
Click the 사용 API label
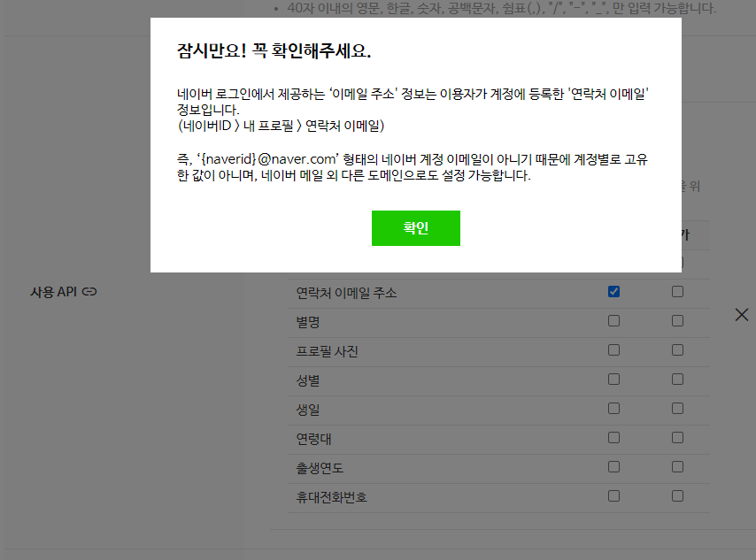(x=53, y=292)
